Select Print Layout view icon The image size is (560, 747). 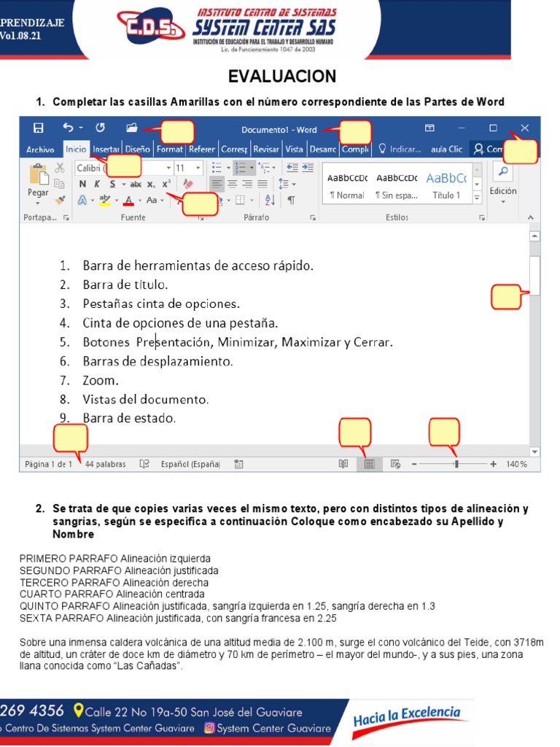click(369, 463)
